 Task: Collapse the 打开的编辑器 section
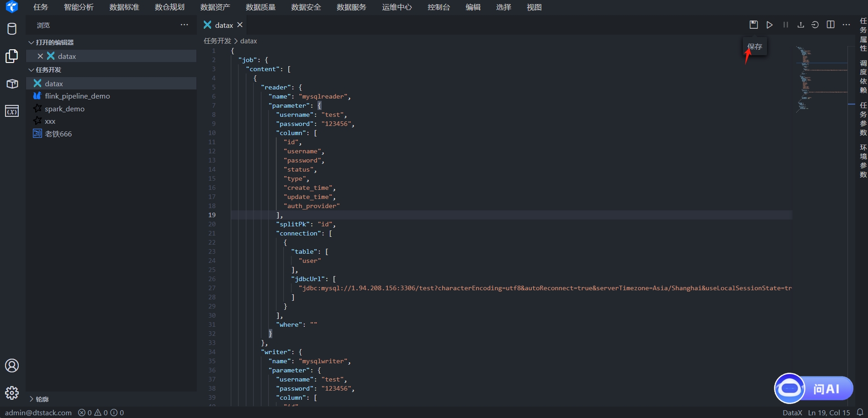click(111, 42)
